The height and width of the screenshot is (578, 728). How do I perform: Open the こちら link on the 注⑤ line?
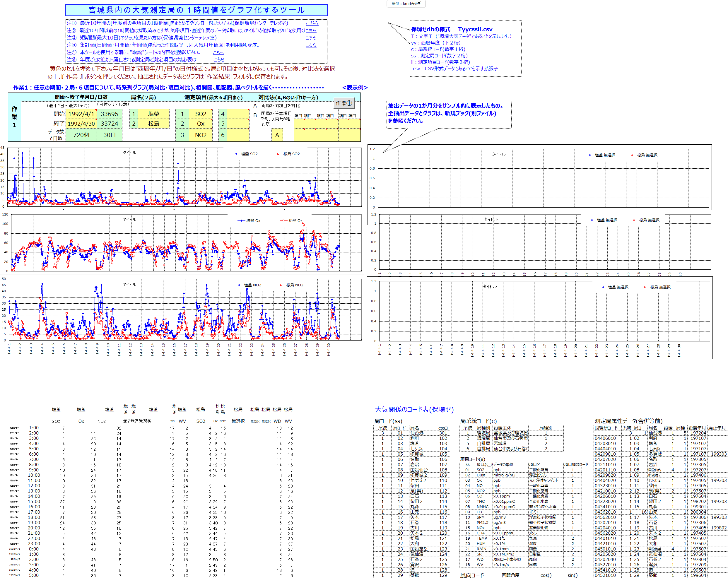[x=218, y=52]
